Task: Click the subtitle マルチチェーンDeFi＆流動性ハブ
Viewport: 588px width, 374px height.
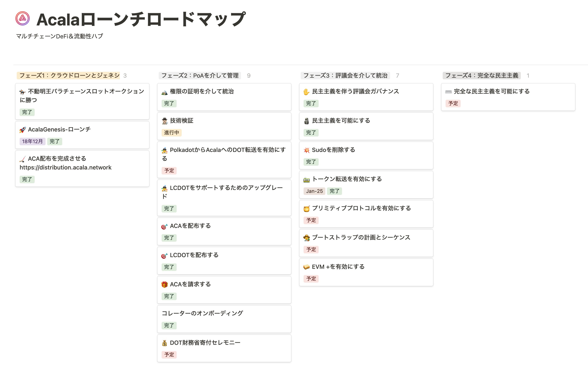Action: point(60,36)
